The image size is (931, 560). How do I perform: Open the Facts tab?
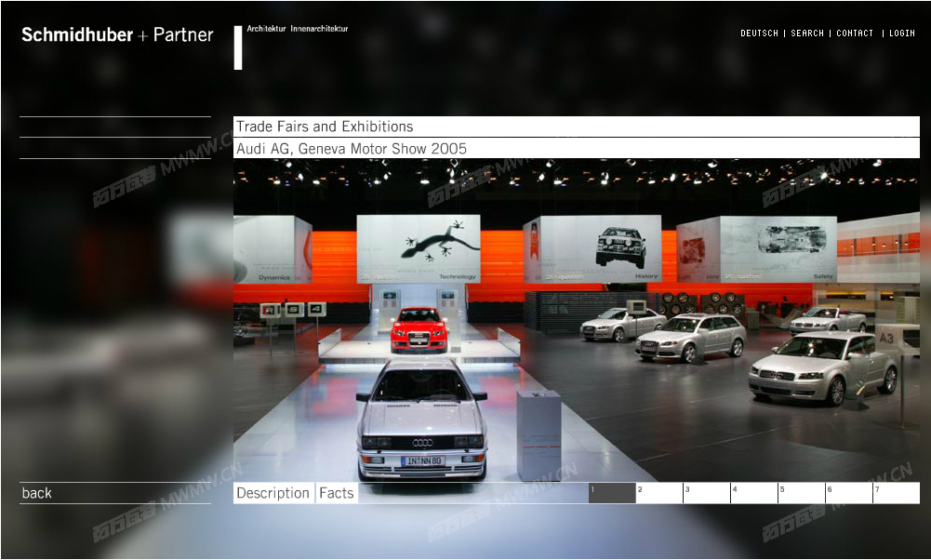(x=336, y=493)
